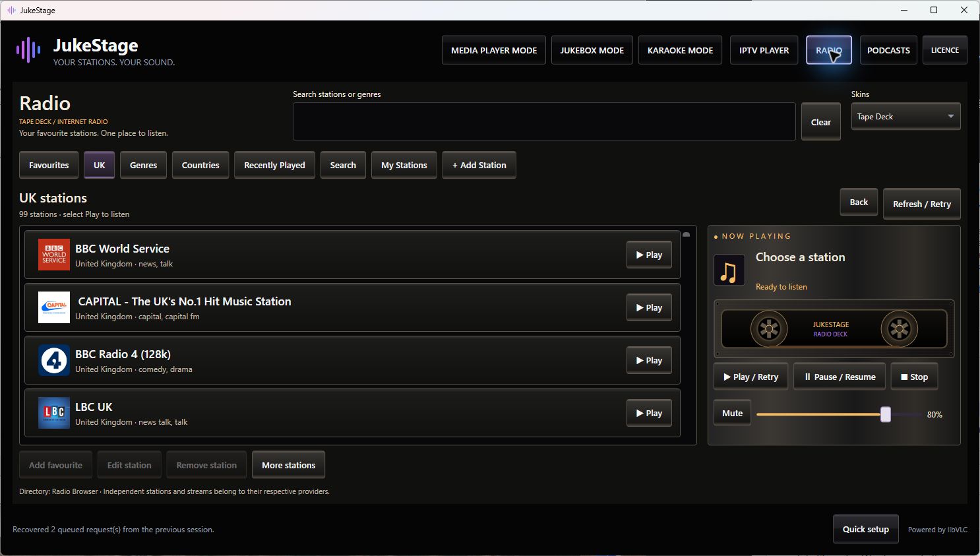Open the Skins dropdown
980x556 pixels.
(x=905, y=117)
